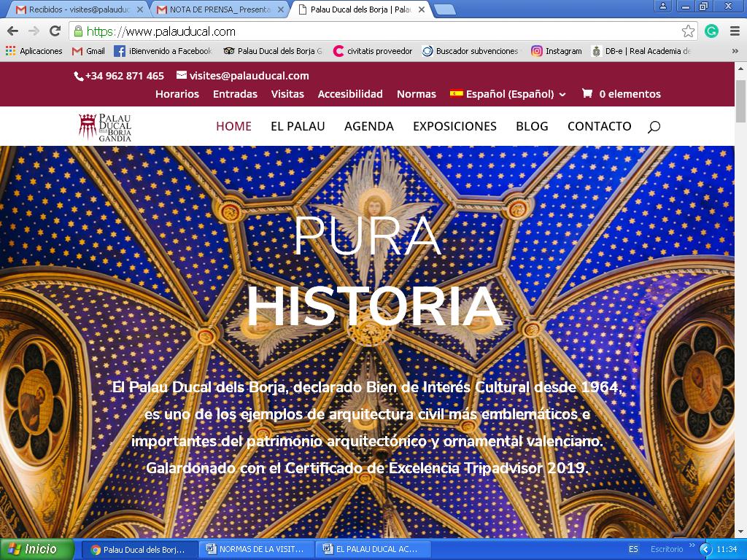
Task: Switch to the Recibidos Gmail tab
Action: [x=76, y=9]
